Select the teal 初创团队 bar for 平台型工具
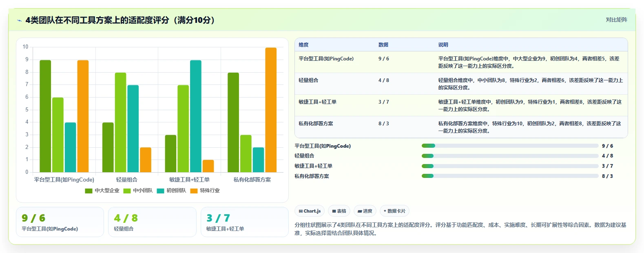 (x=70, y=147)
